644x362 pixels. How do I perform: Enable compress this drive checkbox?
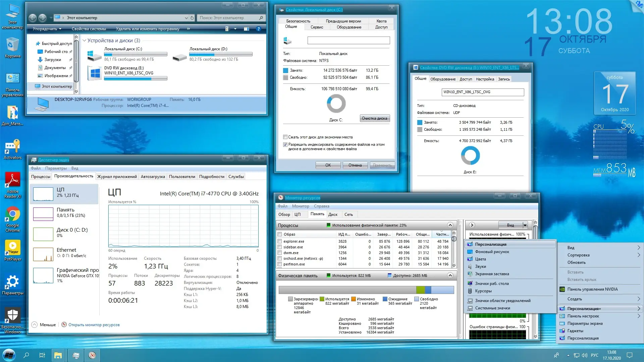pyautogui.click(x=285, y=137)
